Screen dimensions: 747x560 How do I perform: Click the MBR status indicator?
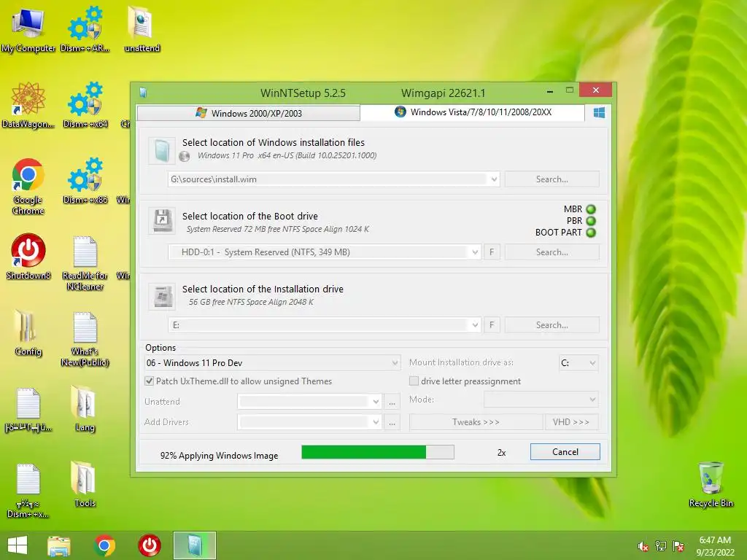coord(591,209)
